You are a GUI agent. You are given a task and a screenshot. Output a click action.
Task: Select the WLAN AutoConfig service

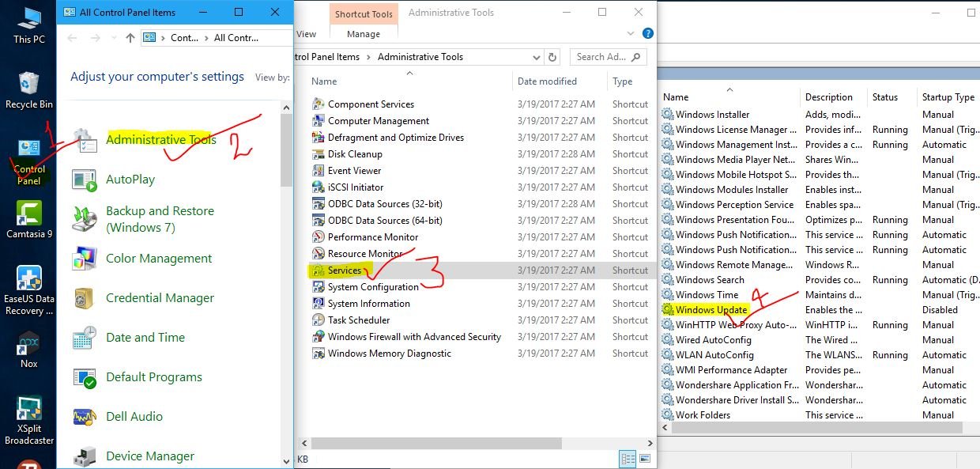pos(714,355)
